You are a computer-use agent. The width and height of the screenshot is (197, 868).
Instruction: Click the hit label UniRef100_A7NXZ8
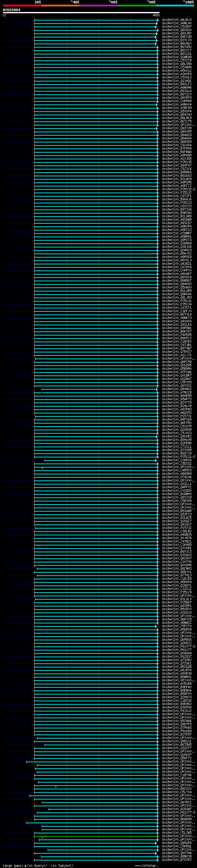pyautogui.click(x=176, y=392)
